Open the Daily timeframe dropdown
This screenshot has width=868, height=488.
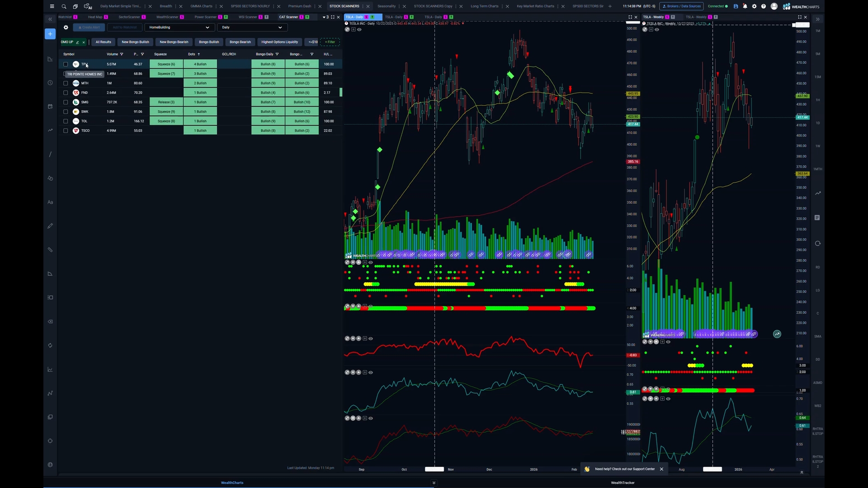point(252,28)
